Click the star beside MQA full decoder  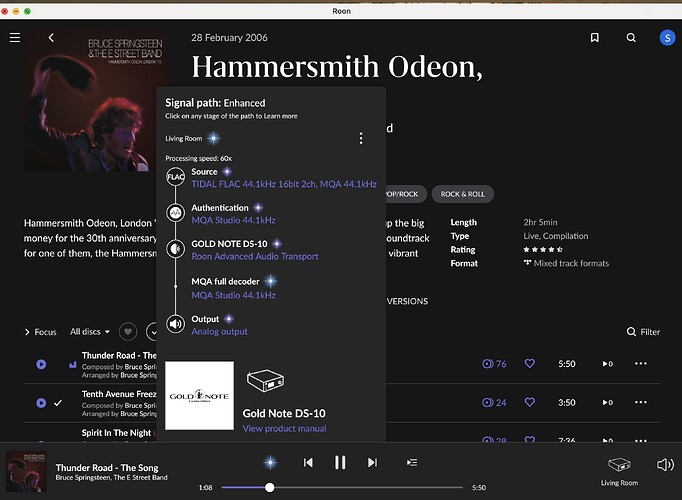click(271, 281)
